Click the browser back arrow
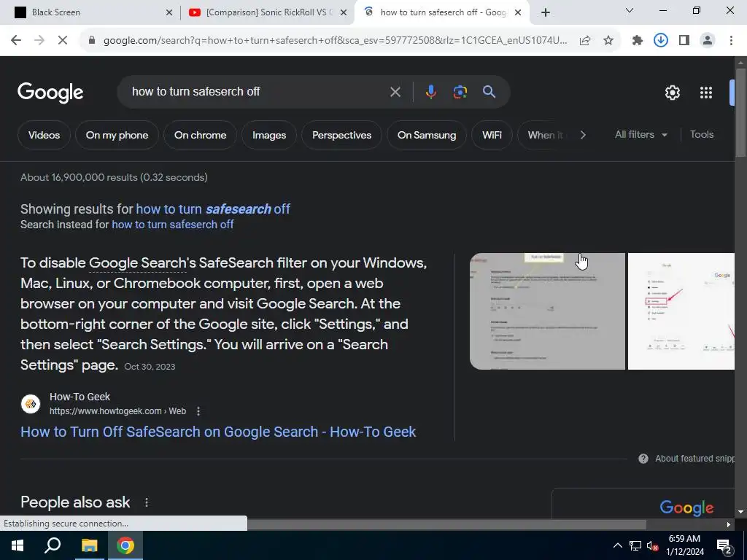The image size is (747, 560). 16,41
